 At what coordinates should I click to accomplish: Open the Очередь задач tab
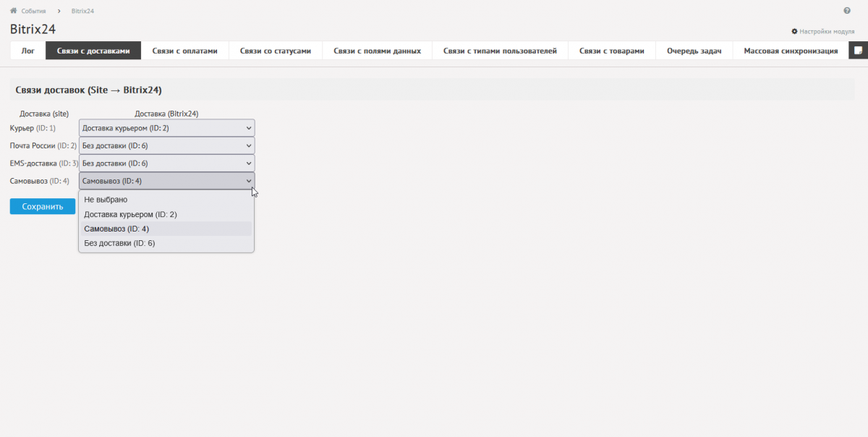click(694, 51)
